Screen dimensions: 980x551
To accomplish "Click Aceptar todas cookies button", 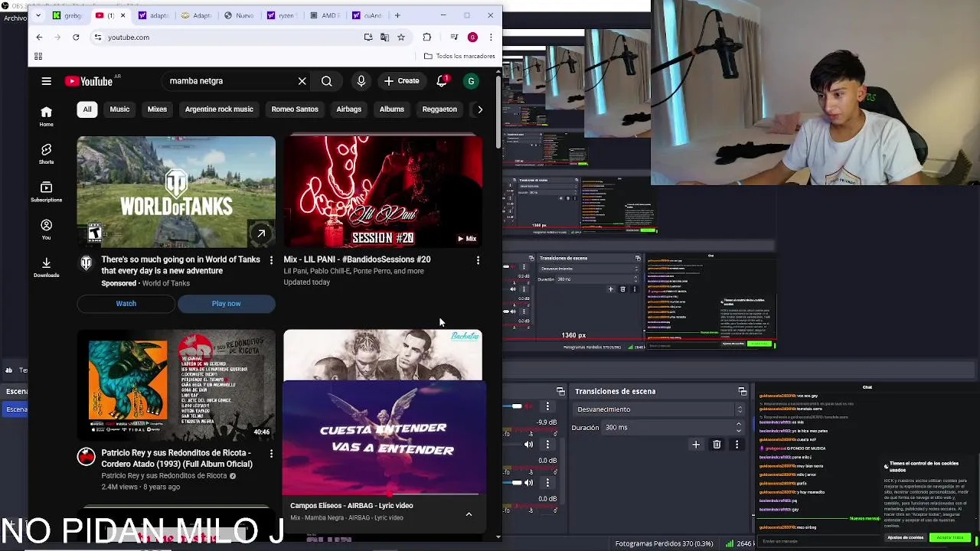I will [950, 537].
